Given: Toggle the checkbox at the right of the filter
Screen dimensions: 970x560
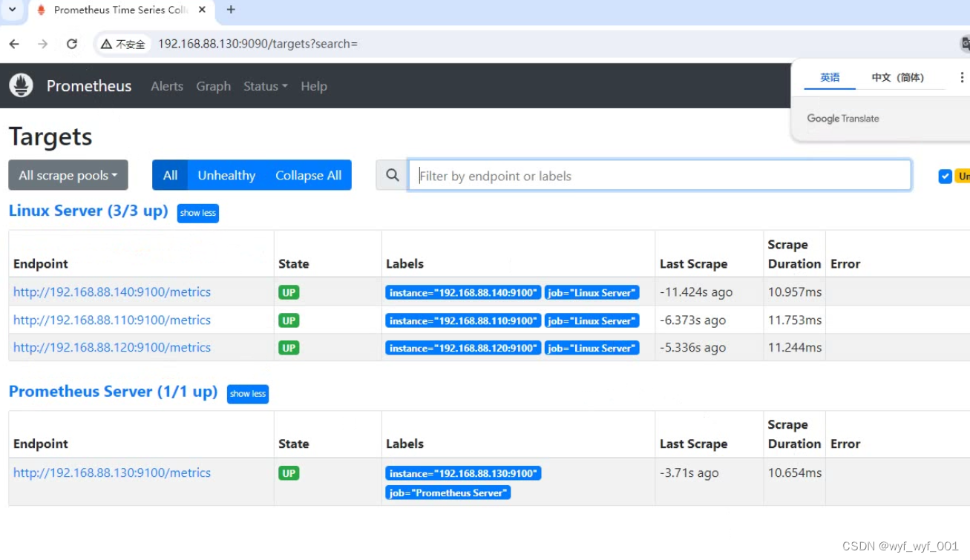Looking at the screenshot, I should [x=945, y=176].
